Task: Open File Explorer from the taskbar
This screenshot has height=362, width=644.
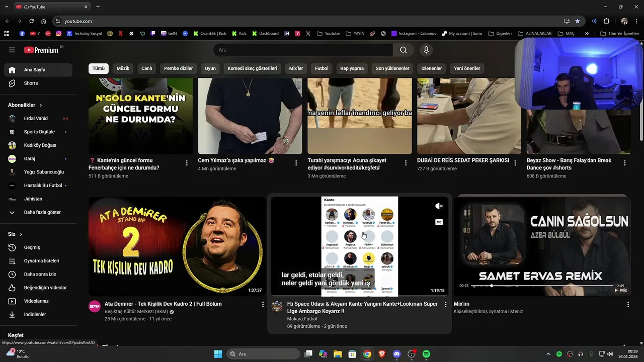Action: (338, 354)
